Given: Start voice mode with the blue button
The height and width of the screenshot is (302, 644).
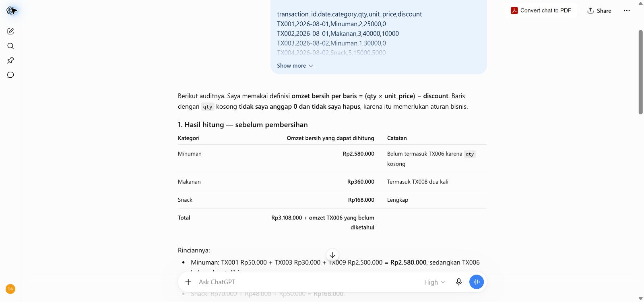Looking at the screenshot, I should click(477, 282).
